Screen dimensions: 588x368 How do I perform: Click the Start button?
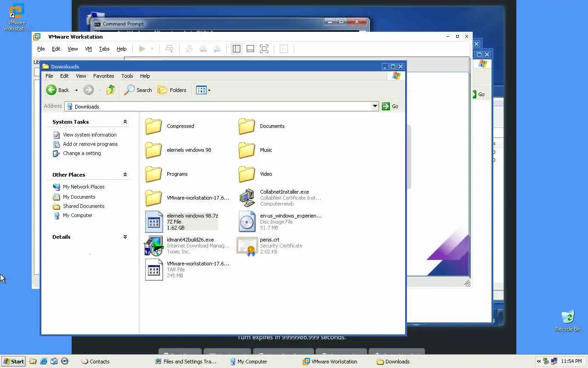[x=13, y=361]
